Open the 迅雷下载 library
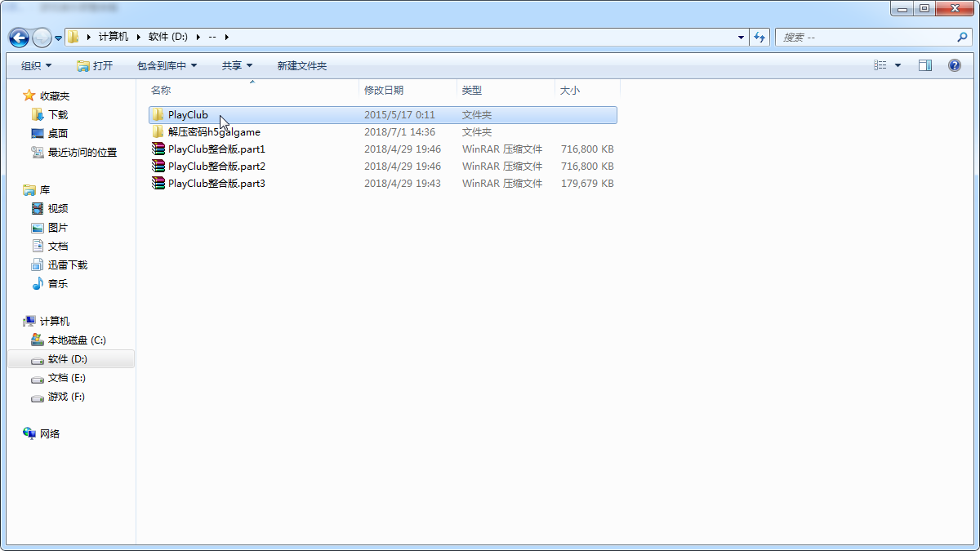Image resolution: width=980 pixels, height=551 pixels. pos(68,265)
